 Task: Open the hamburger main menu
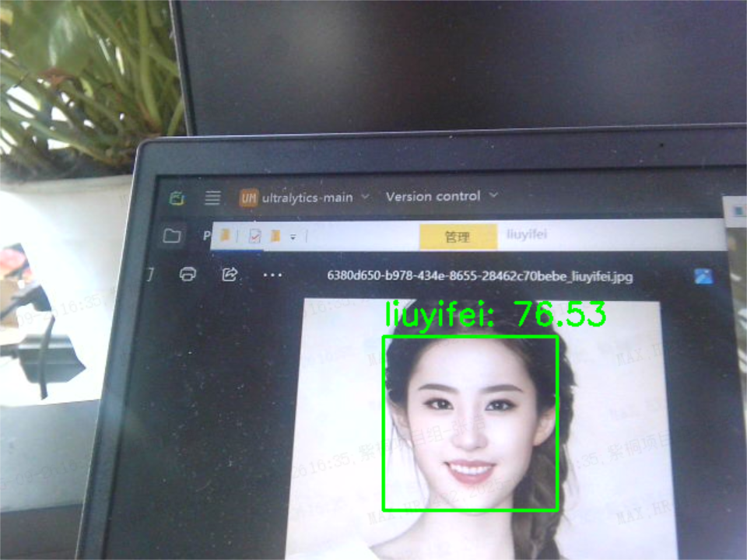tap(212, 197)
